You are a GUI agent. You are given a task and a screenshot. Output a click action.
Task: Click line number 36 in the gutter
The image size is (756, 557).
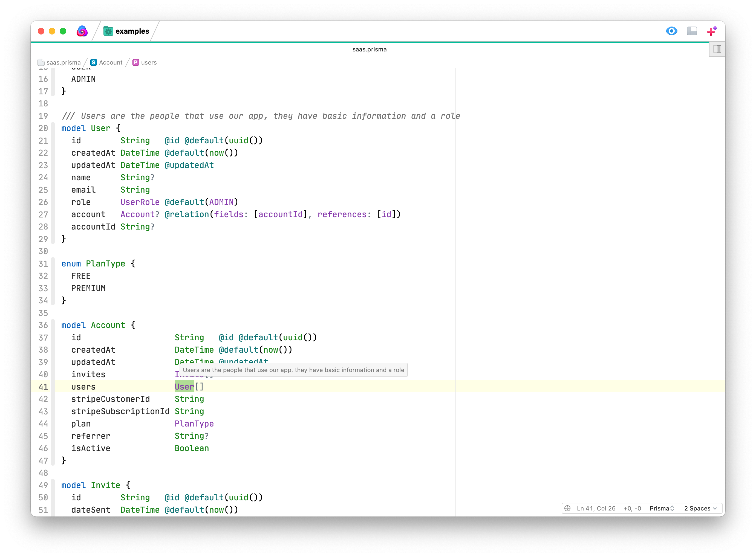[43, 325]
